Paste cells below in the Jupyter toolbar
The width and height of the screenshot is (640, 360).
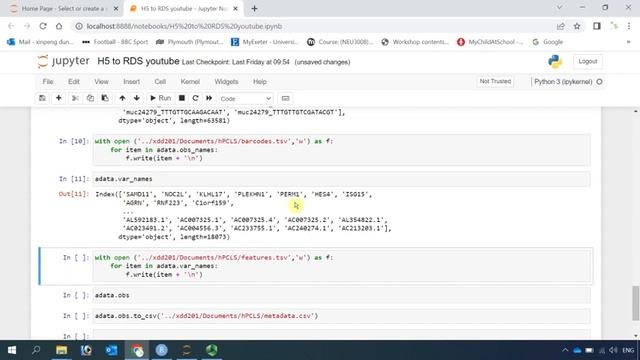coord(105,98)
